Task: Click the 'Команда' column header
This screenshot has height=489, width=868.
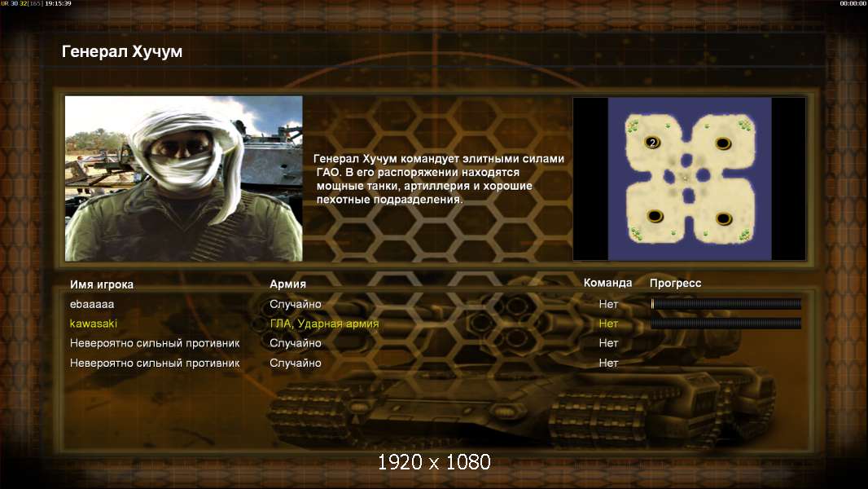Action: point(607,283)
